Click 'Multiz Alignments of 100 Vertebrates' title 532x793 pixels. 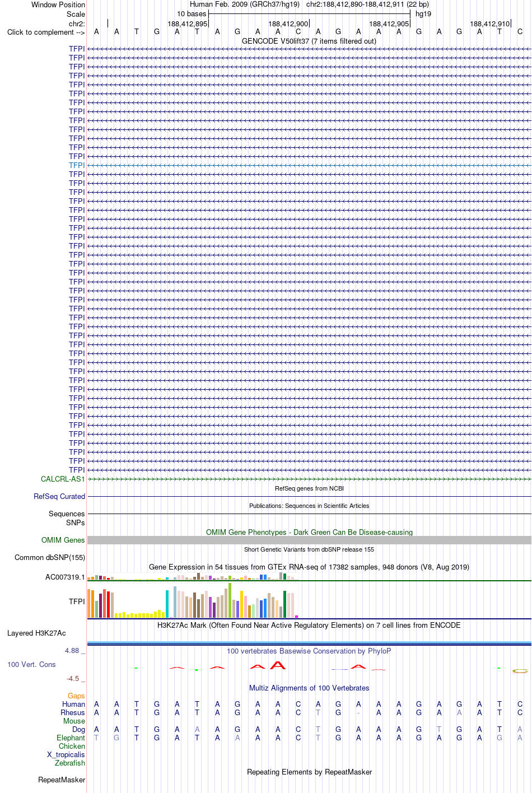pos(309,688)
